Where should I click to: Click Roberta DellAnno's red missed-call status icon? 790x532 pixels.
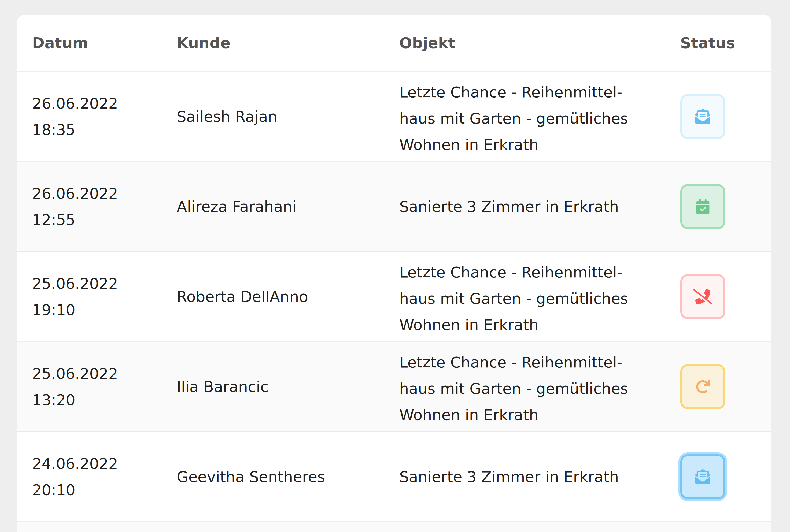click(702, 296)
